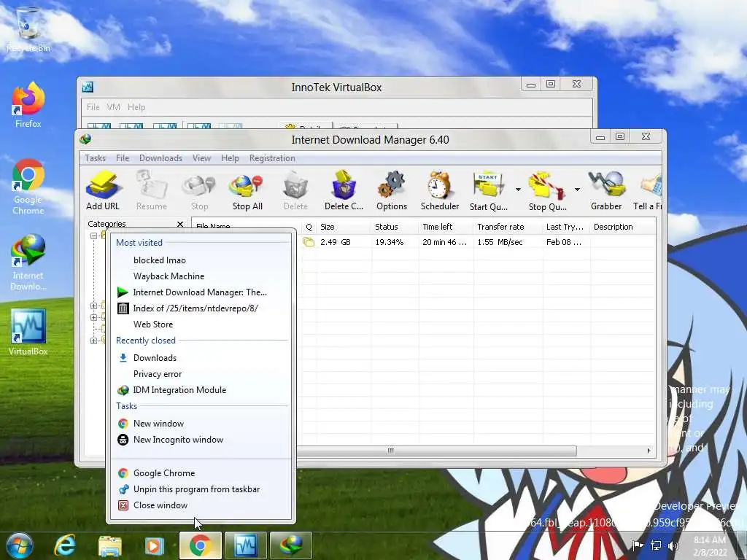
Task: Close the Categories panel
Action: tap(180, 224)
